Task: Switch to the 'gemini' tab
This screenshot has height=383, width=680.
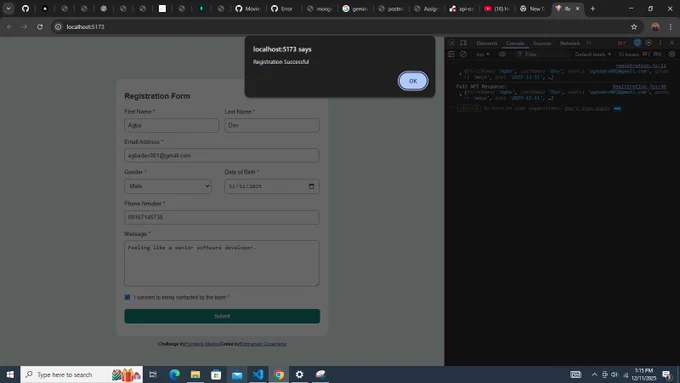Action: pyautogui.click(x=355, y=8)
